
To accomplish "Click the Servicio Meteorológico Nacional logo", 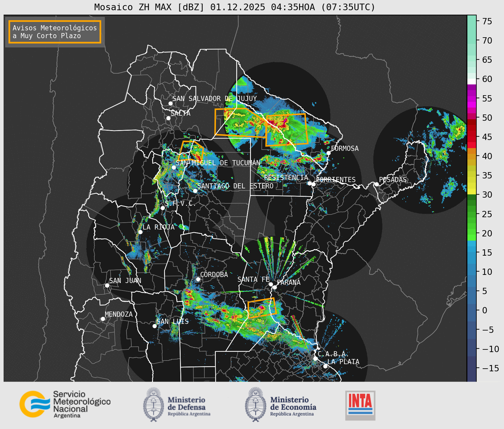I will (x=65, y=404).
